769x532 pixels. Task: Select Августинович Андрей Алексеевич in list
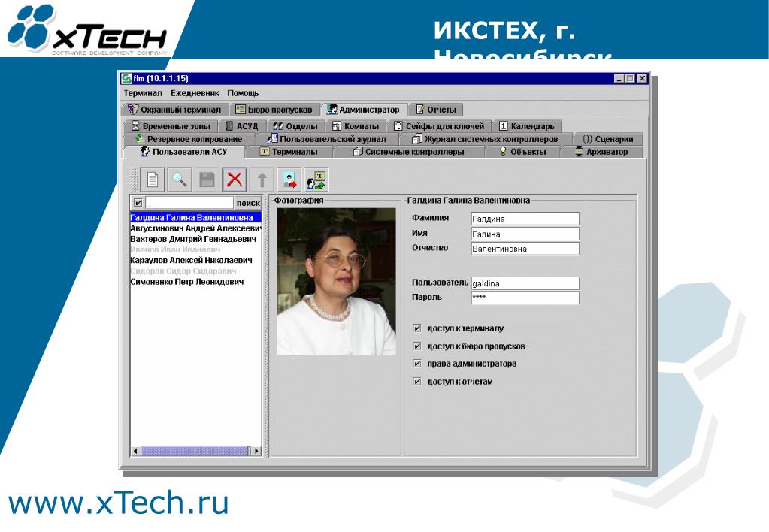point(195,228)
